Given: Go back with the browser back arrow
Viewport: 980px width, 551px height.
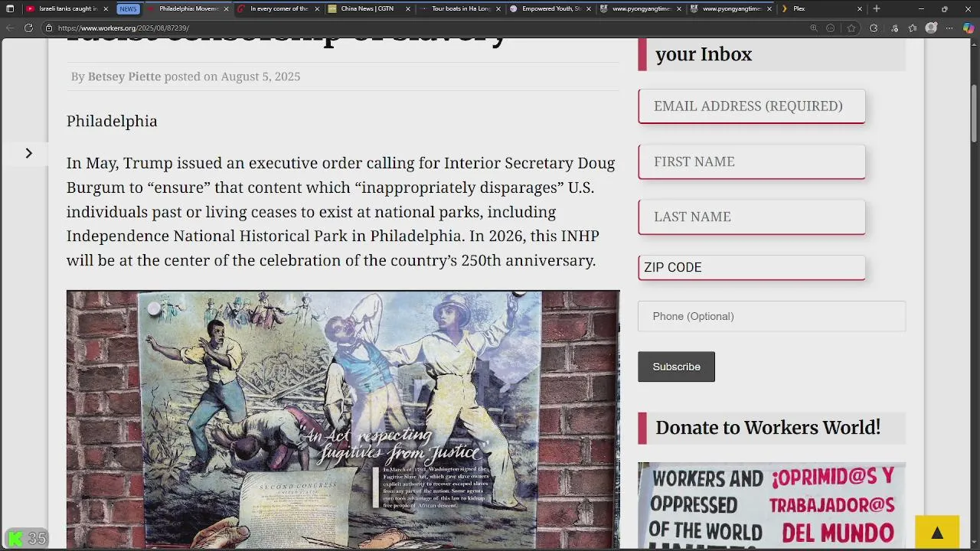Looking at the screenshot, I should (10, 28).
